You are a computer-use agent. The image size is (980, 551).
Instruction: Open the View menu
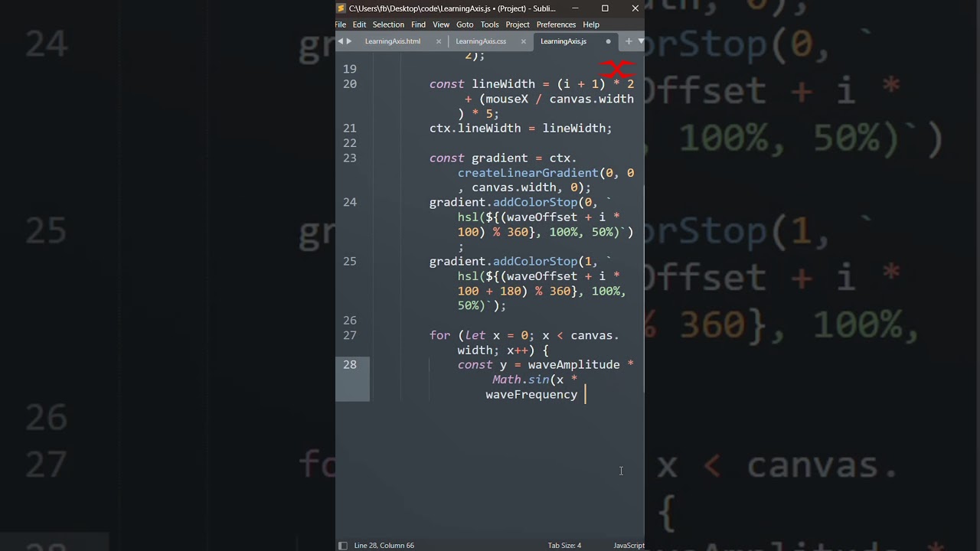pos(441,24)
